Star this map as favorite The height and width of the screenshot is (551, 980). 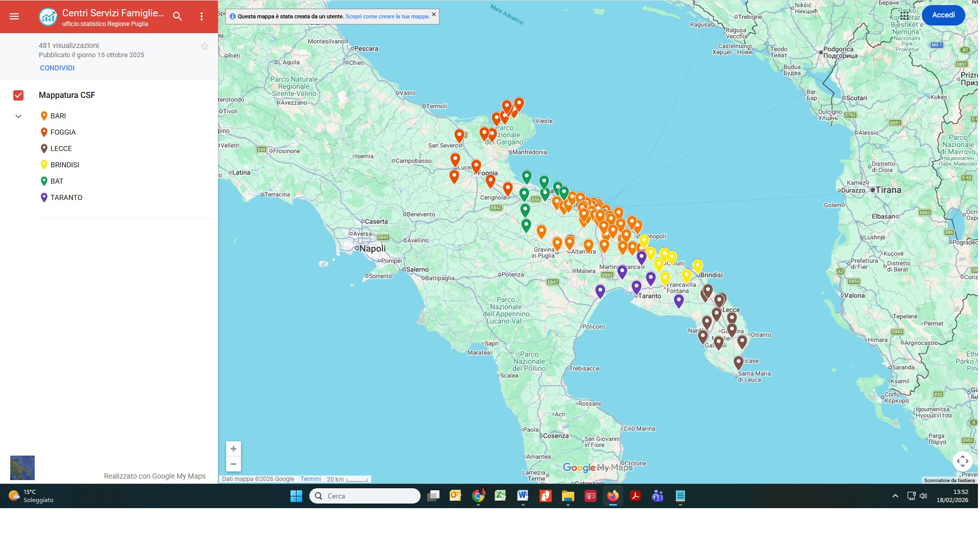[205, 46]
